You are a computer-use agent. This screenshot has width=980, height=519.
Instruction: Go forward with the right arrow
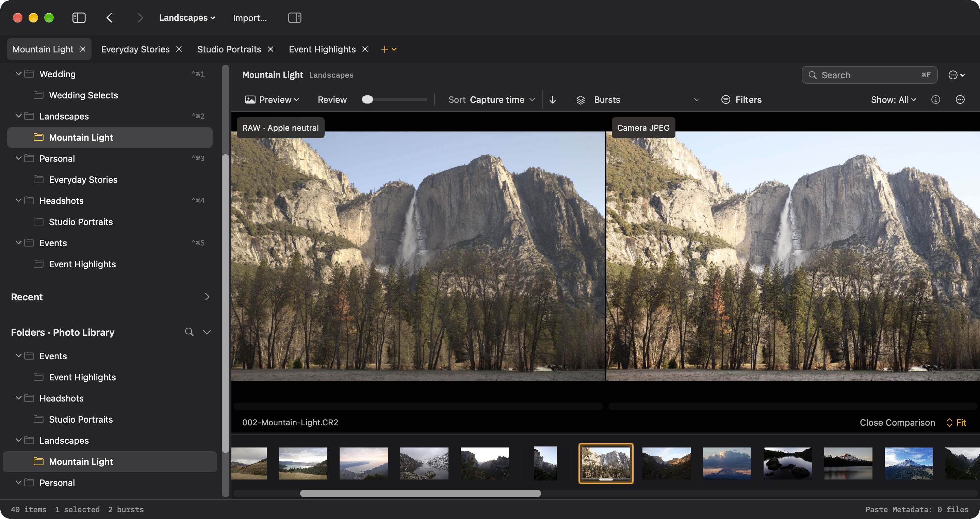click(x=141, y=18)
